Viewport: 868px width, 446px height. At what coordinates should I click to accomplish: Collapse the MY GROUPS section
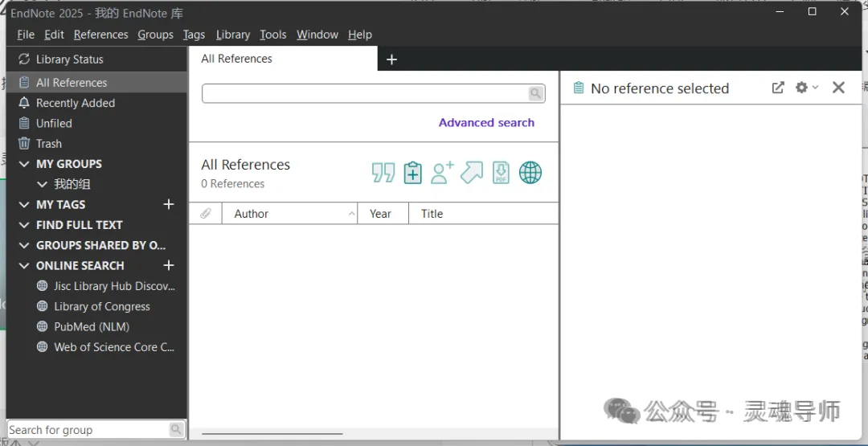point(24,165)
